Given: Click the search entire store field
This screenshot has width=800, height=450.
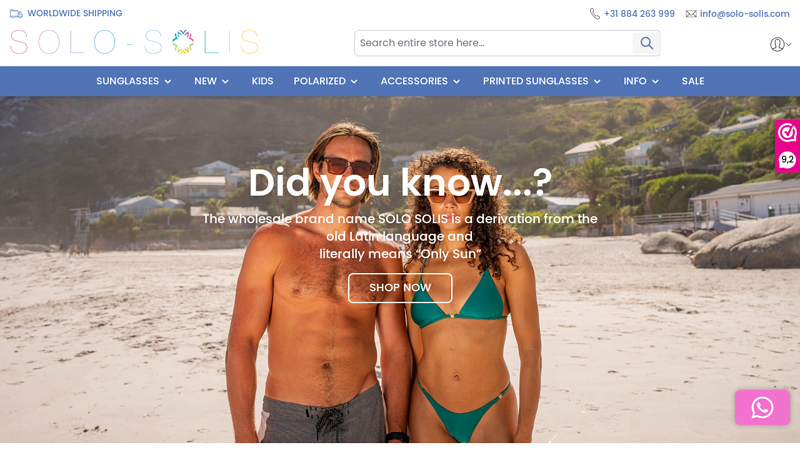Looking at the screenshot, I should [493, 43].
